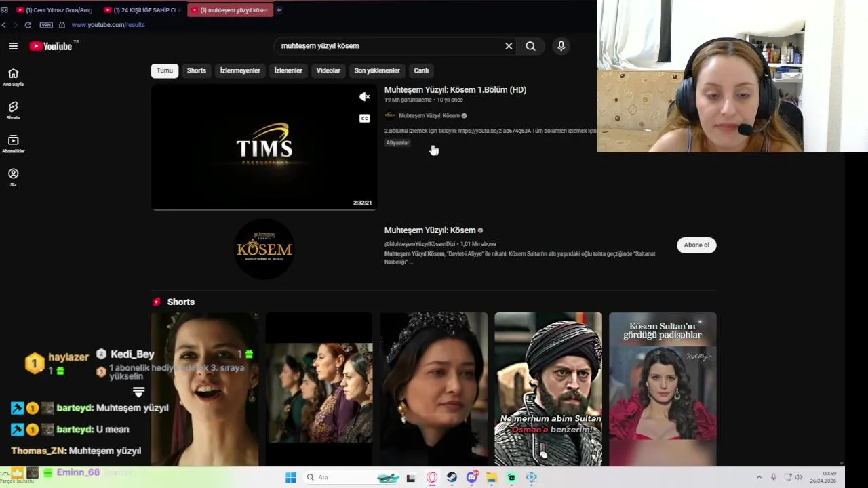Screen dimensions: 868x488
Task: Open the YouTube hamburger guide menu
Action: [x=13, y=46]
